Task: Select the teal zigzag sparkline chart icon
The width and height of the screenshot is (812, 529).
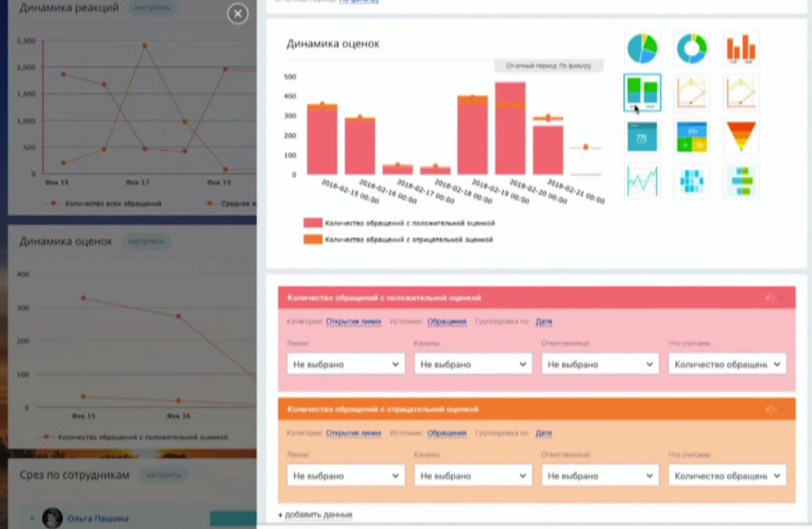Action: pos(642,181)
